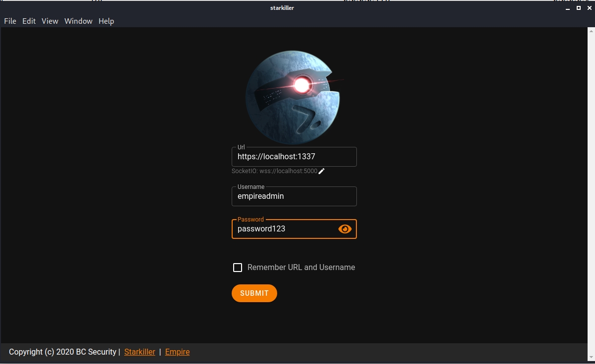Maximize the starkiller window
The image size is (595, 364).
coord(578,8)
